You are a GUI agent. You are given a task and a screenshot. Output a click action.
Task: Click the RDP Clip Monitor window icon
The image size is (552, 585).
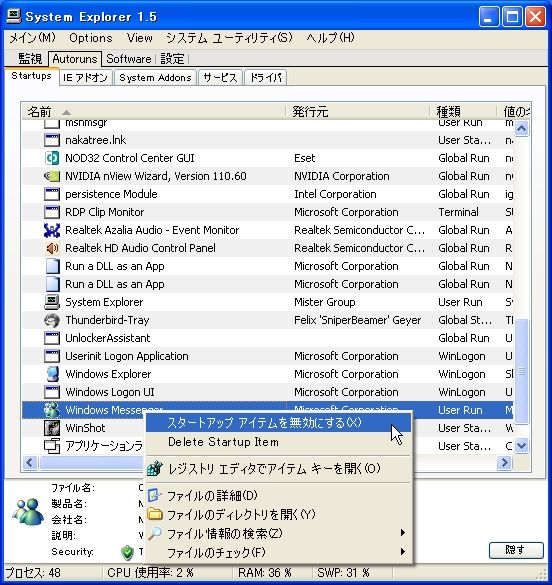52,212
